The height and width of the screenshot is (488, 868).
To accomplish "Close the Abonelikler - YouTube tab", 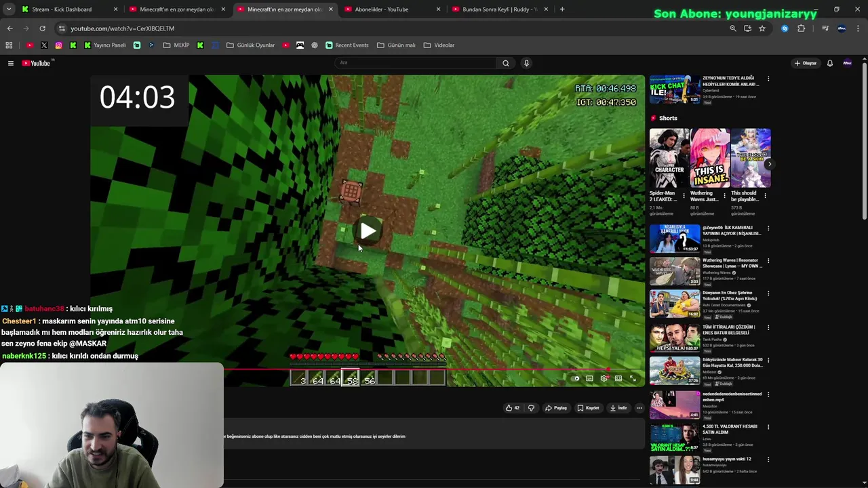I will (438, 9).
